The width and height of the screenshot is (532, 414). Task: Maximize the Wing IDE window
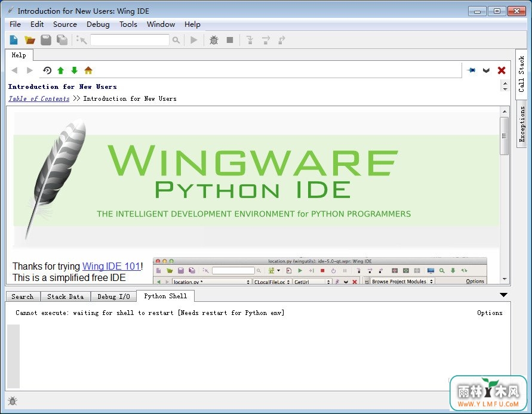[497, 11]
